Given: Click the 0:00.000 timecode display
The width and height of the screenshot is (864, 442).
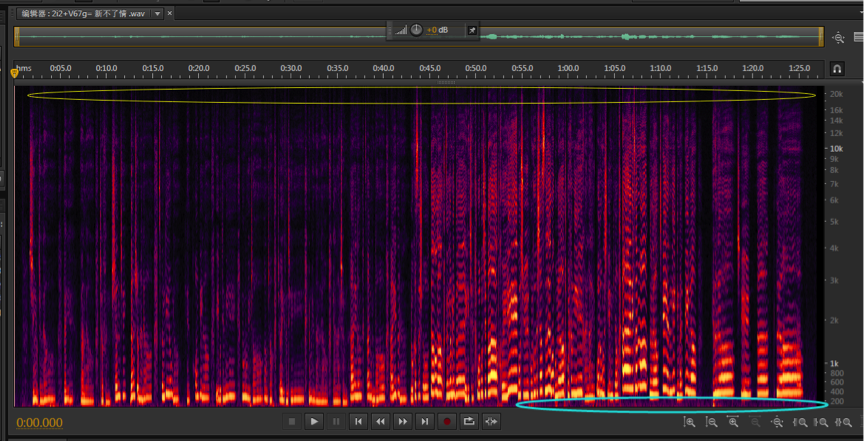Looking at the screenshot, I should (x=40, y=423).
